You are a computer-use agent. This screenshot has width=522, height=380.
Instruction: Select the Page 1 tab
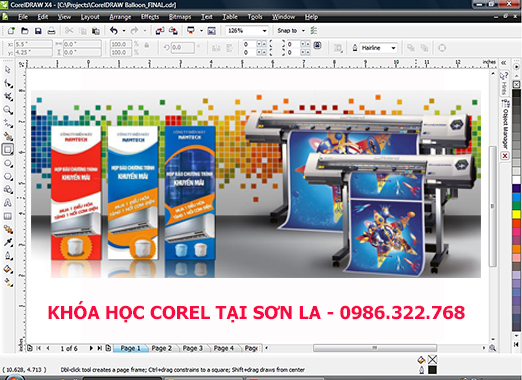click(x=130, y=348)
